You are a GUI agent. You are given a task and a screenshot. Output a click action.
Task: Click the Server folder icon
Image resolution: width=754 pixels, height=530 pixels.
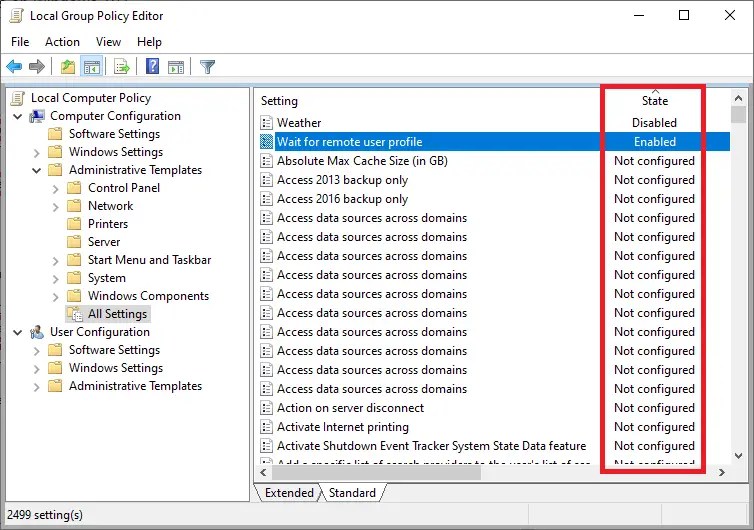(x=74, y=242)
